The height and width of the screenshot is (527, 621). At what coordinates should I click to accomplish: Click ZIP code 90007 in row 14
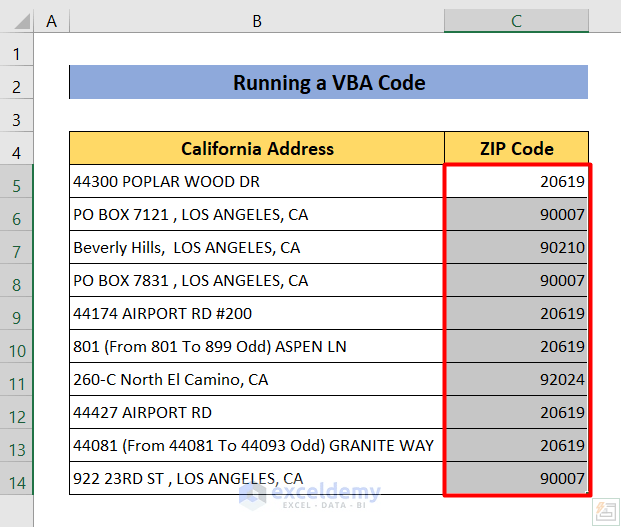coord(516,478)
